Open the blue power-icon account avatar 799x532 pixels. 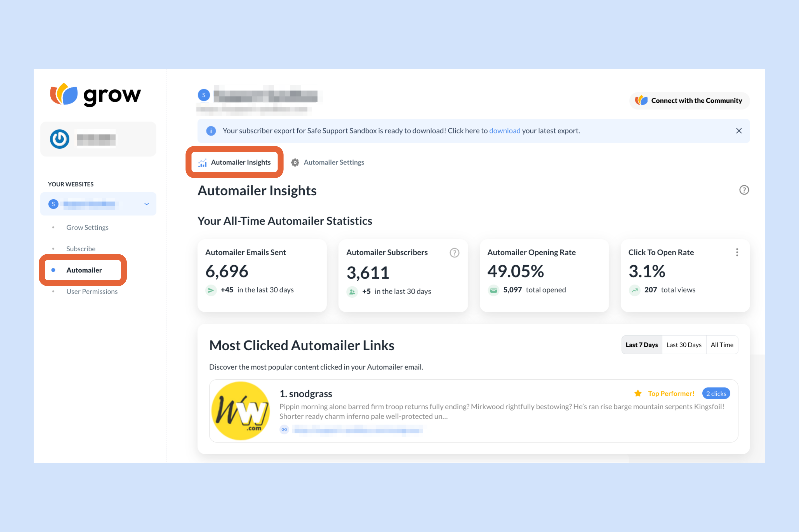tap(60, 139)
